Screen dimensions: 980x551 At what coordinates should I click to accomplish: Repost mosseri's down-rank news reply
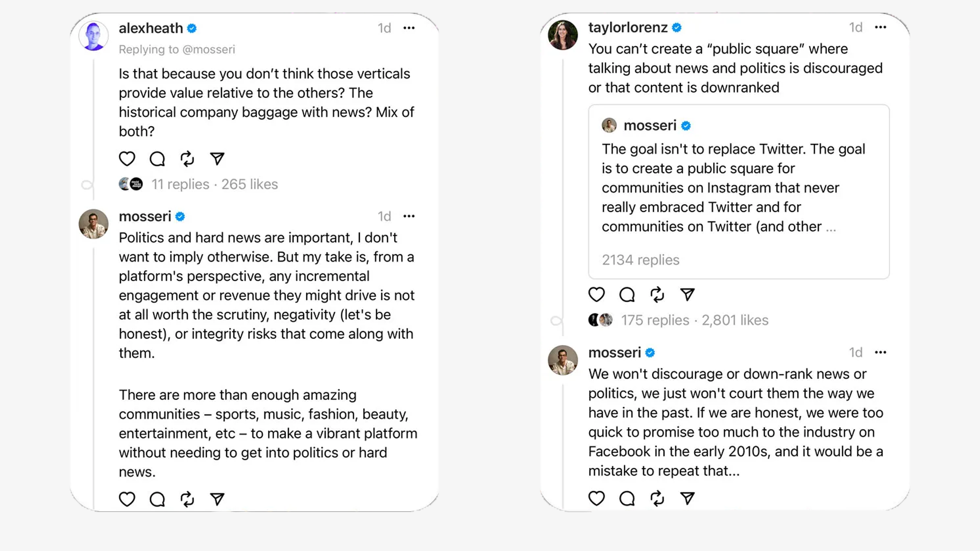coord(657,498)
